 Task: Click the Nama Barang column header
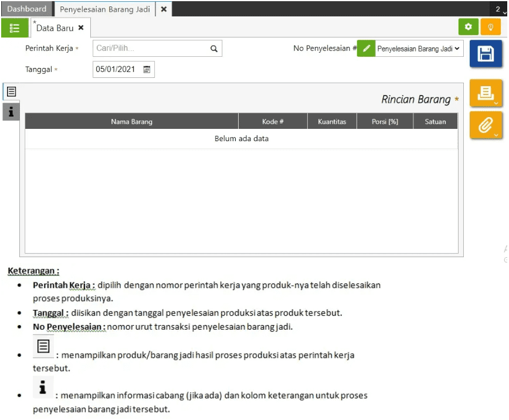[x=131, y=122]
